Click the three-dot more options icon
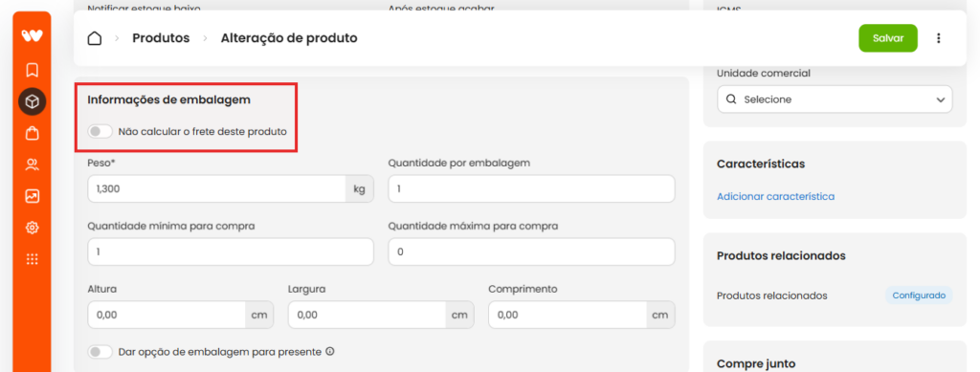The height and width of the screenshot is (372, 980). pos(938,38)
